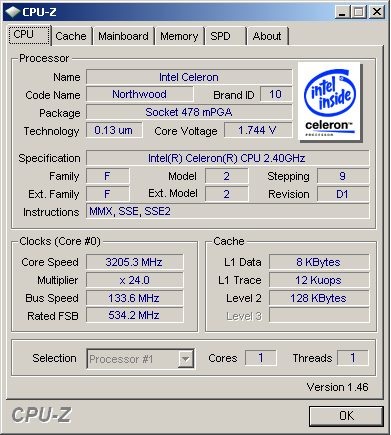The image size is (391, 435).
Task: Click the Instructions field MMX, SSE, SSE2
Action: 228,211
